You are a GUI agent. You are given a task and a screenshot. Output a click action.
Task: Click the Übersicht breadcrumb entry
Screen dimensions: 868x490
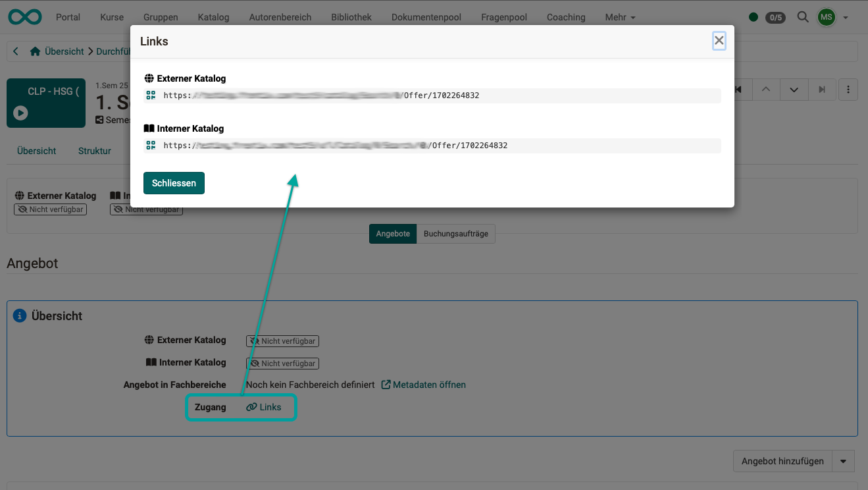(x=64, y=51)
